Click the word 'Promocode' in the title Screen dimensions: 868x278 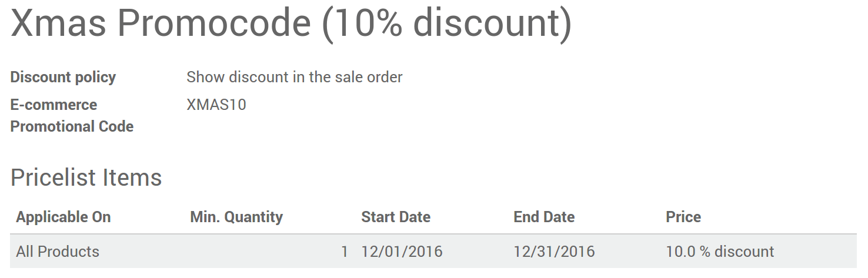(213, 24)
